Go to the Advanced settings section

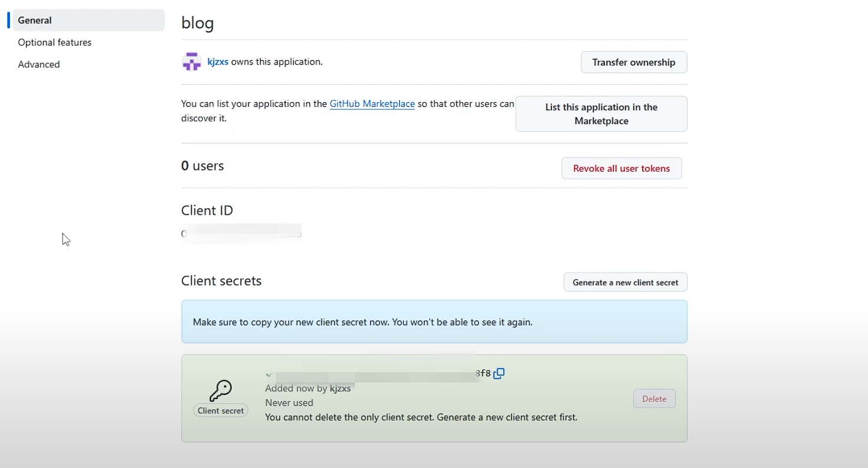point(39,64)
